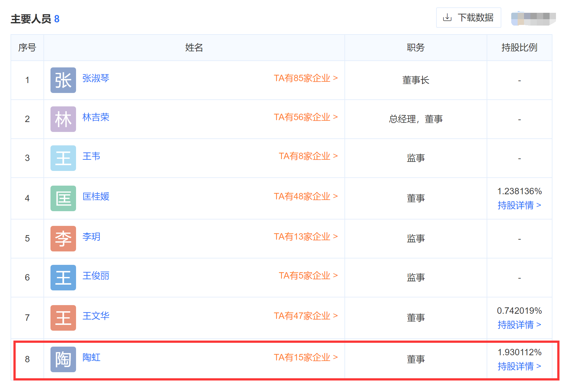Click 李玥's red avatar icon
Viewport: 563px width, 392px height.
click(x=63, y=239)
